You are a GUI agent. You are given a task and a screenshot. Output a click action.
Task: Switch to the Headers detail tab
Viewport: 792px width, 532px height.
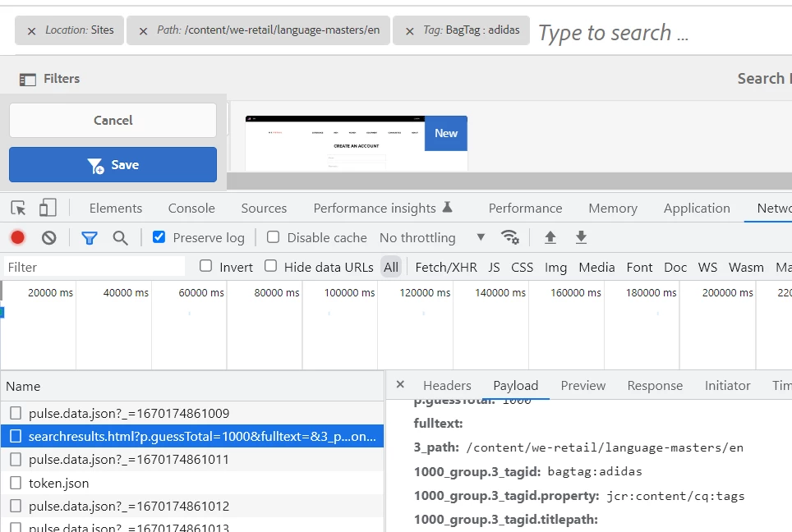click(447, 386)
